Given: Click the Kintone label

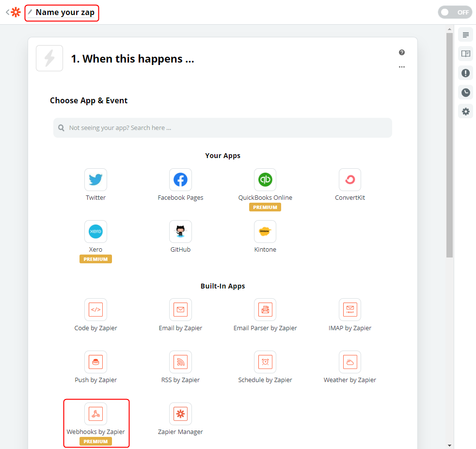Looking at the screenshot, I should [265, 250].
